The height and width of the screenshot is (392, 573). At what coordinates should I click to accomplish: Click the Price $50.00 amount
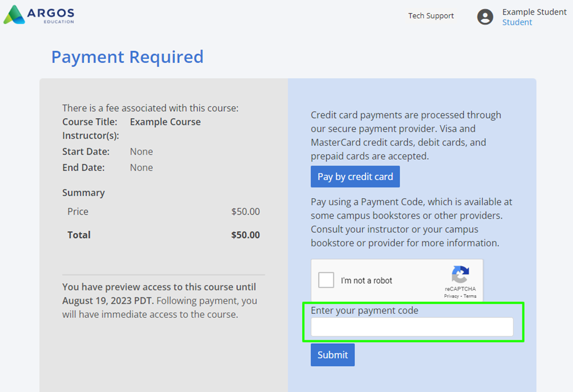click(245, 212)
